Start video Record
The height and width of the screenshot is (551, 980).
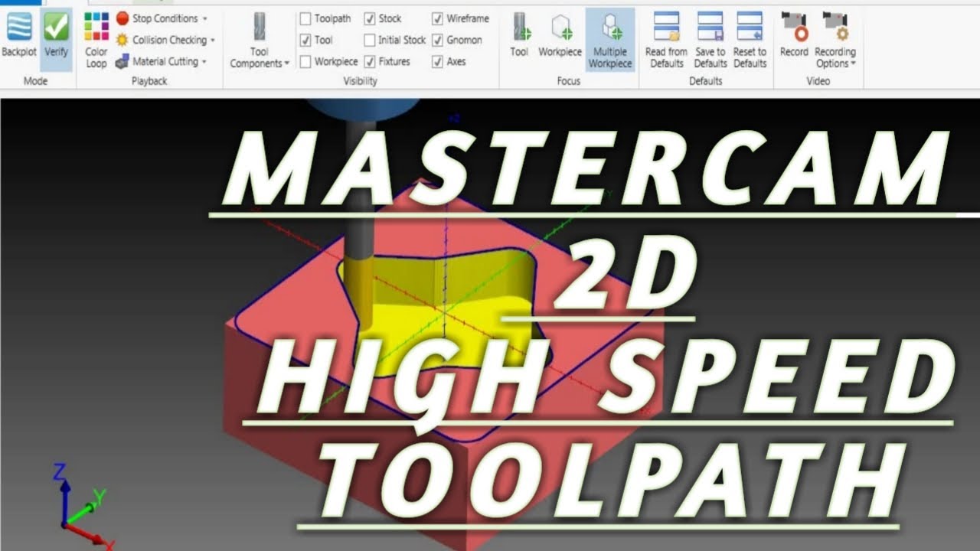click(794, 35)
